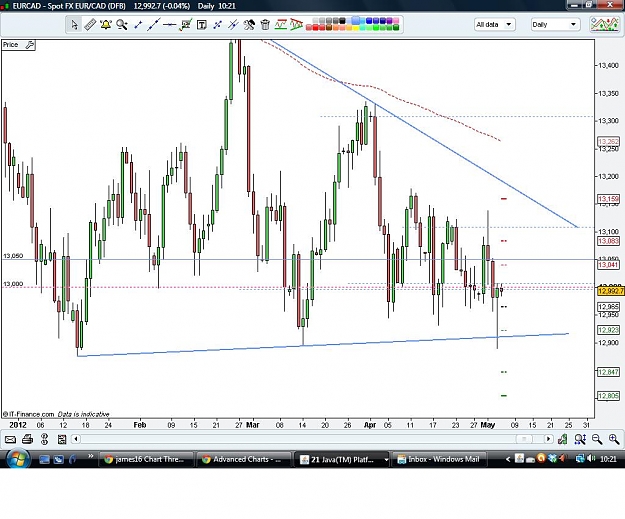Open the All data range dropdown
625x519 pixels.
point(495,24)
